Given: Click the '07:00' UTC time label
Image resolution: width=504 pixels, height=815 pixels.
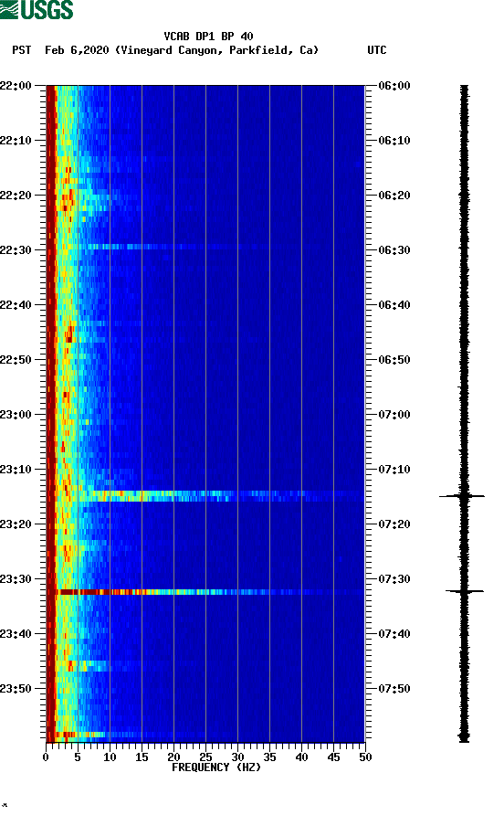Looking at the screenshot, I should [394, 415].
